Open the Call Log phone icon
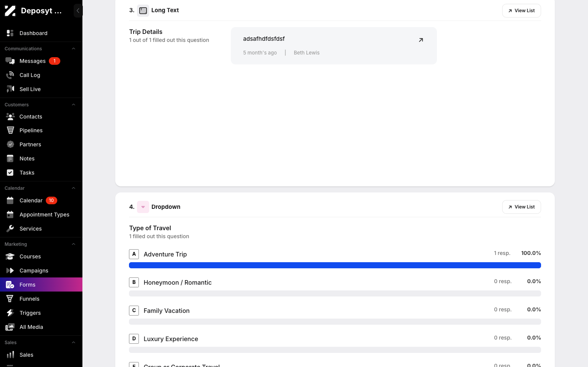 [x=10, y=75]
